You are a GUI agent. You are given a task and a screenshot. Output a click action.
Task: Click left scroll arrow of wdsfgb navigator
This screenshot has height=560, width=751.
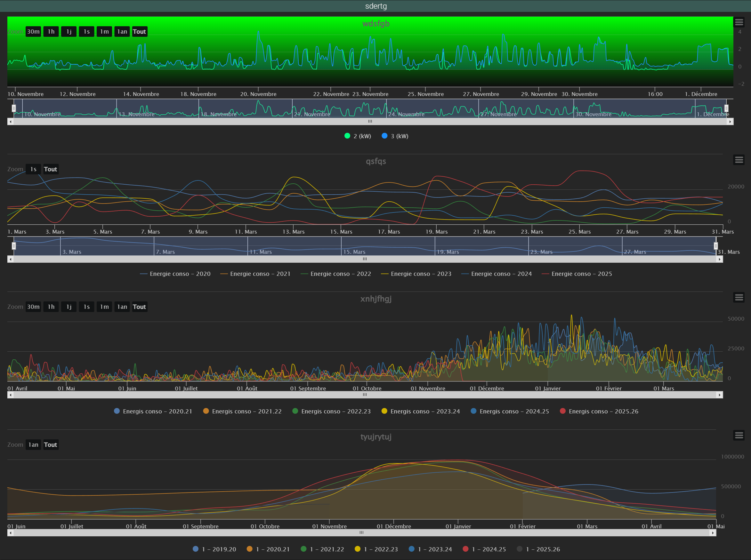pyautogui.click(x=11, y=121)
